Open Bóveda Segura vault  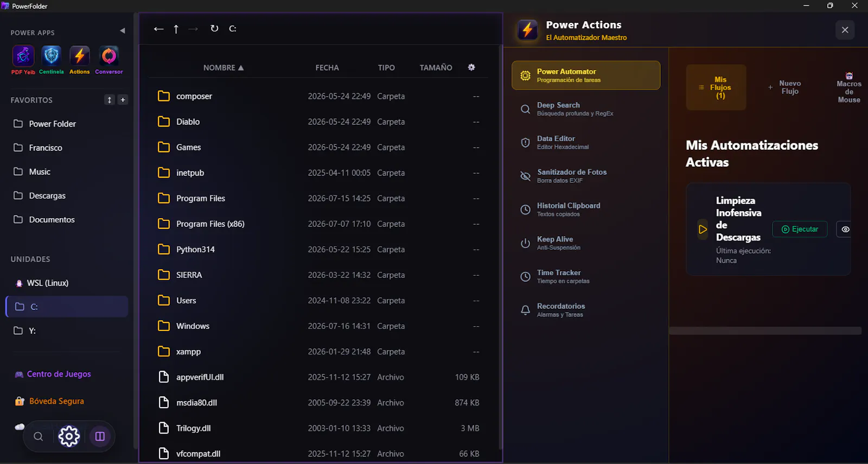point(49,401)
